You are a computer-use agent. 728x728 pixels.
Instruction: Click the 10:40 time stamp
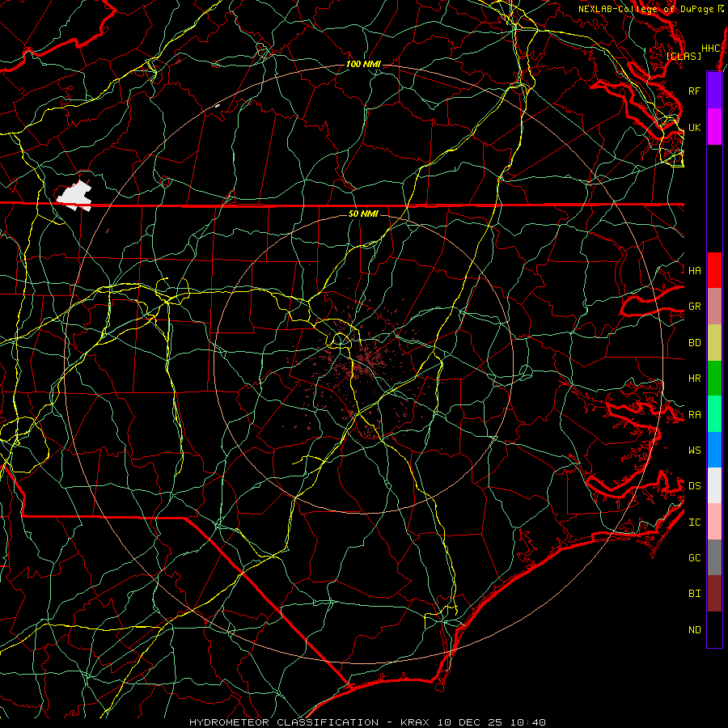(x=528, y=722)
